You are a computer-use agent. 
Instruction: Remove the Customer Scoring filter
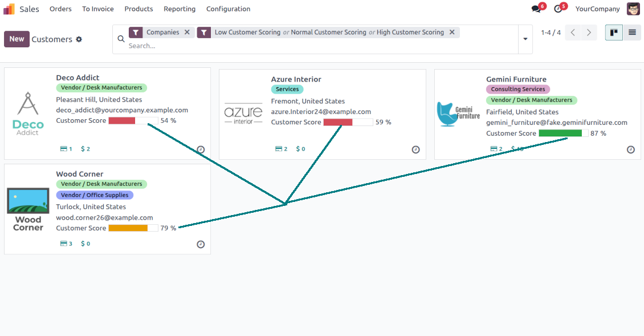pyautogui.click(x=452, y=33)
